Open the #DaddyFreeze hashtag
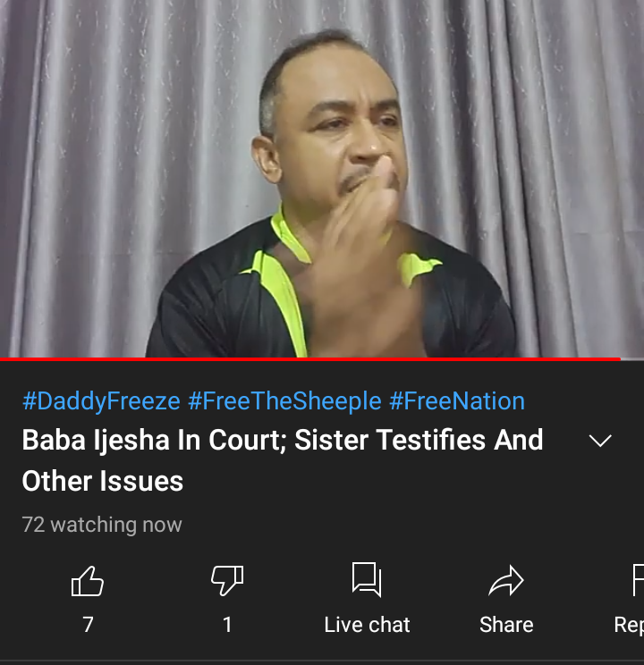The width and height of the screenshot is (644, 665). click(101, 400)
